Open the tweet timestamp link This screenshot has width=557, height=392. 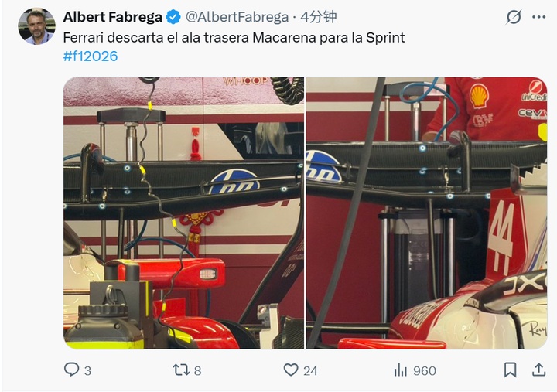(318, 17)
